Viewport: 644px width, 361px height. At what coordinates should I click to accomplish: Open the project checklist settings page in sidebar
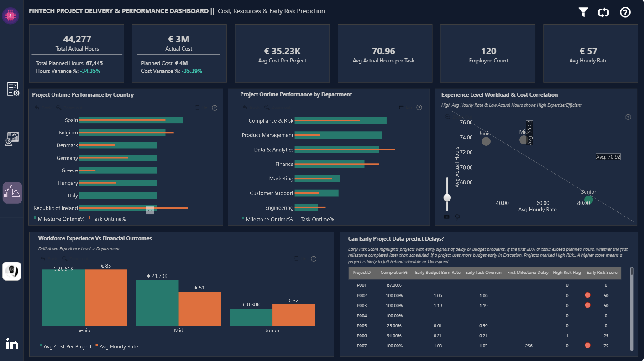(13, 89)
